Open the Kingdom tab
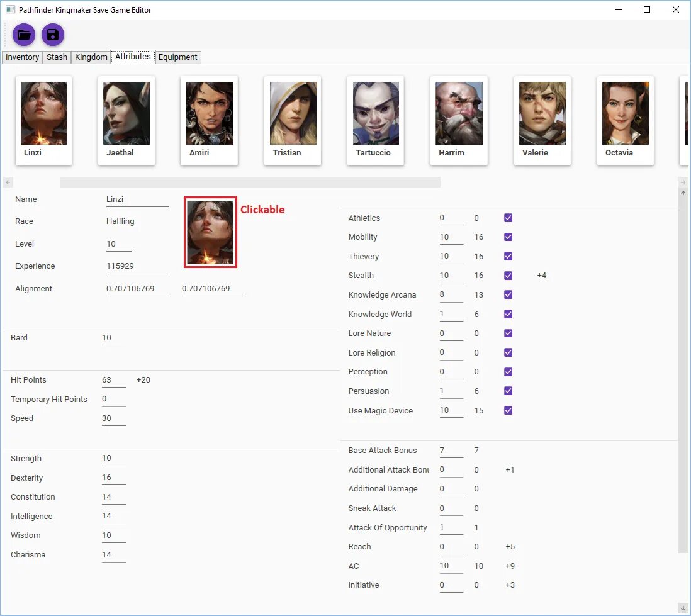This screenshot has width=691, height=616. point(91,57)
